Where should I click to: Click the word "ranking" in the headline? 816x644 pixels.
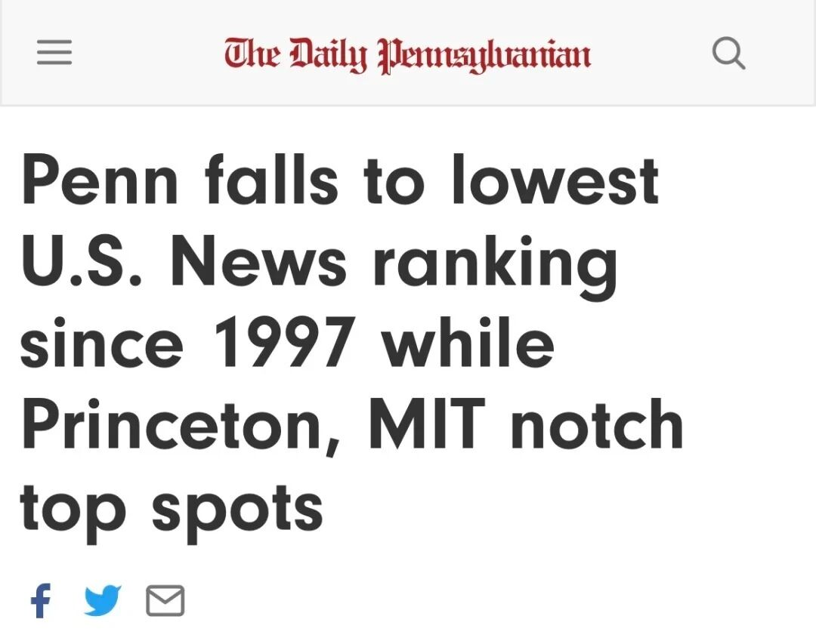tap(494, 263)
